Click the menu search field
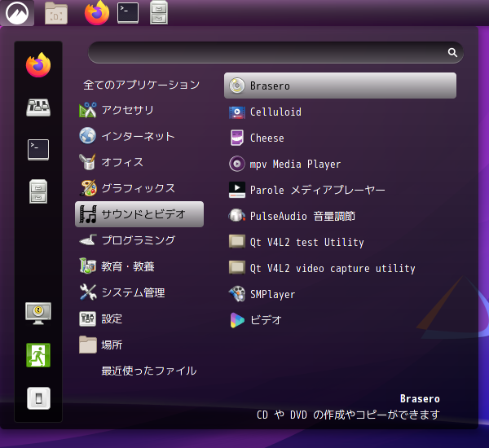This screenshot has width=489, height=448. tap(275, 53)
